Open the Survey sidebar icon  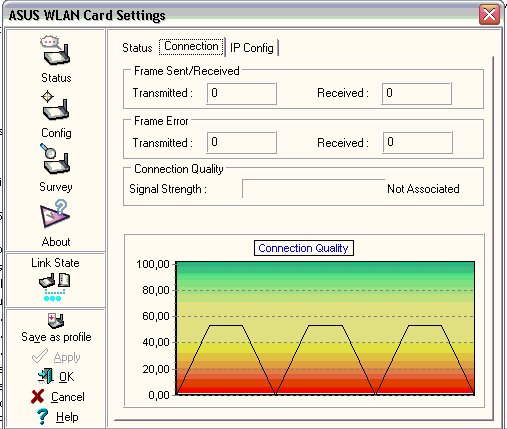[55, 159]
